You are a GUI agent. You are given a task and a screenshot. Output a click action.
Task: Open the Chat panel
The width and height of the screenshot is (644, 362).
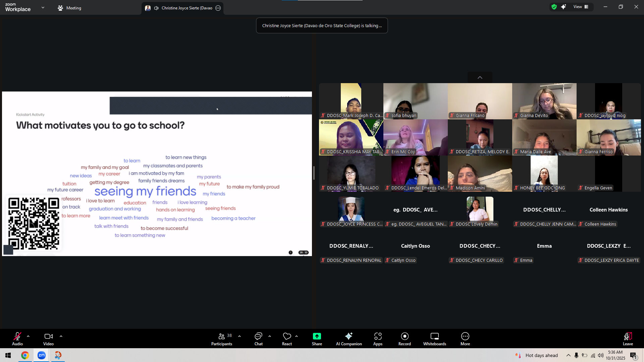(x=258, y=339)
